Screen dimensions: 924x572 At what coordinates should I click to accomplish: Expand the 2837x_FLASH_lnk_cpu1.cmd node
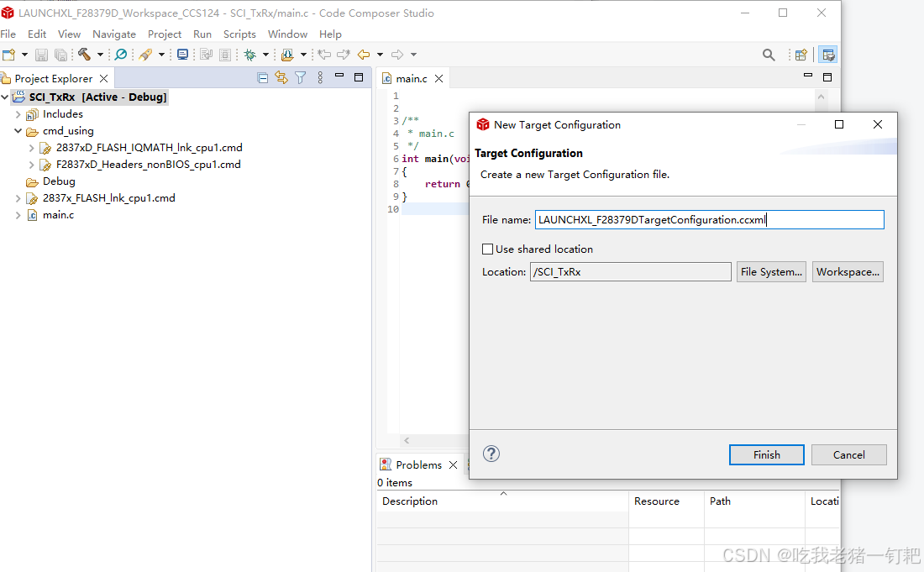pos(18,198)
